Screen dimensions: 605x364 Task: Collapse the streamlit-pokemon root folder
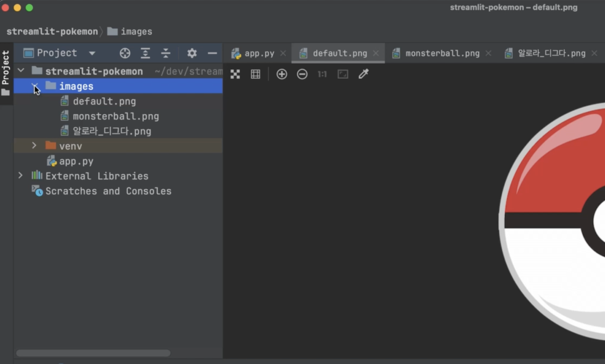pos(21,70)
